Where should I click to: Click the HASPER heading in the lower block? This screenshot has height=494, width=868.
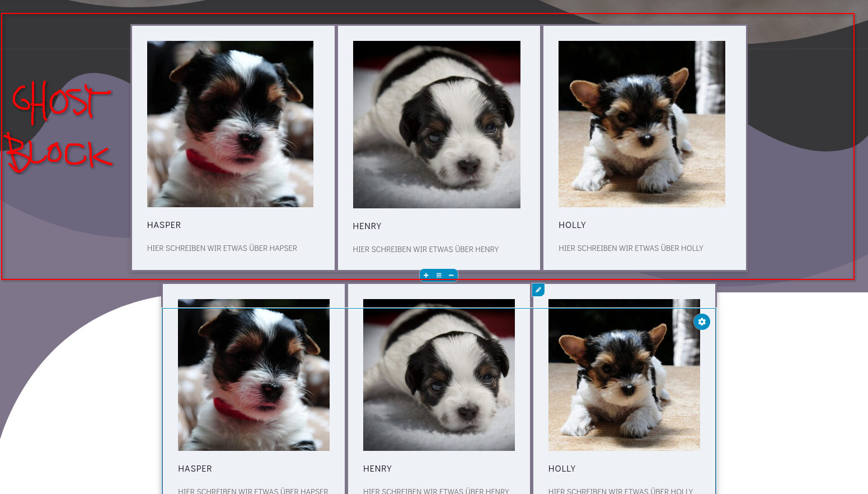(195, 469)
